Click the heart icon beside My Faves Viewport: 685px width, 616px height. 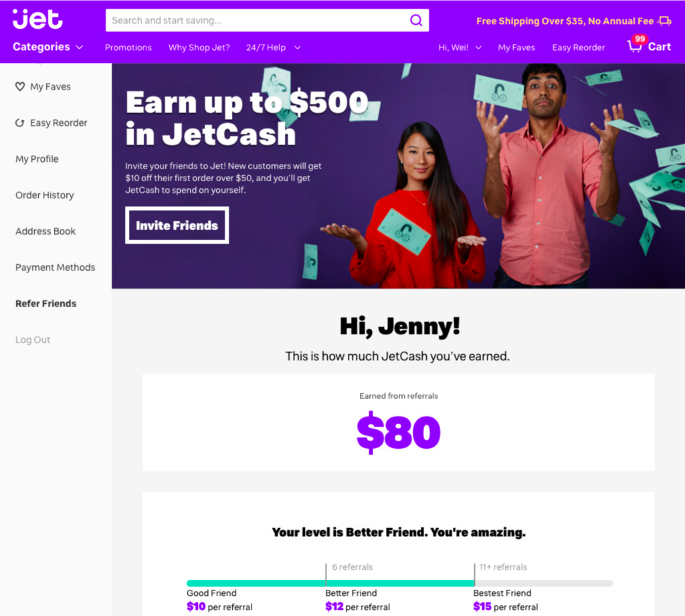(x=19, y=86)
